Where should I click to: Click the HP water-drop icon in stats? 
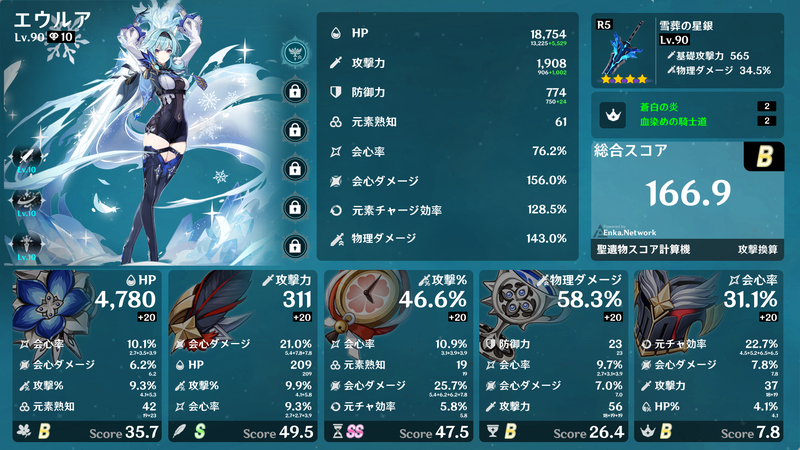tap(336, 34)
